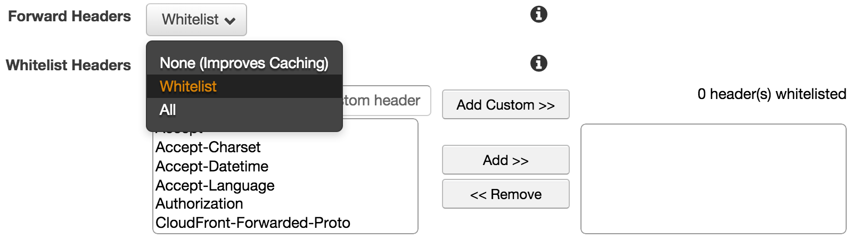Click the 0 header(s) whitelisted text
The width and height of the screenshot is (868, 247).
772,94
